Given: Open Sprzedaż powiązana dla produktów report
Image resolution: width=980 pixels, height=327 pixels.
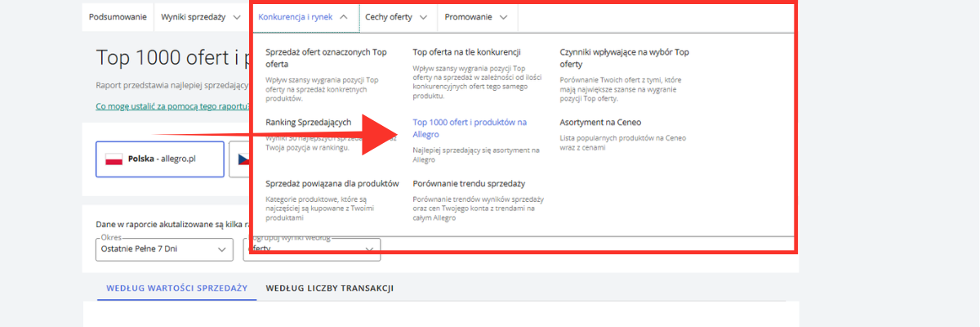Looking at the screenshot, I should click(x=332, y=183).
